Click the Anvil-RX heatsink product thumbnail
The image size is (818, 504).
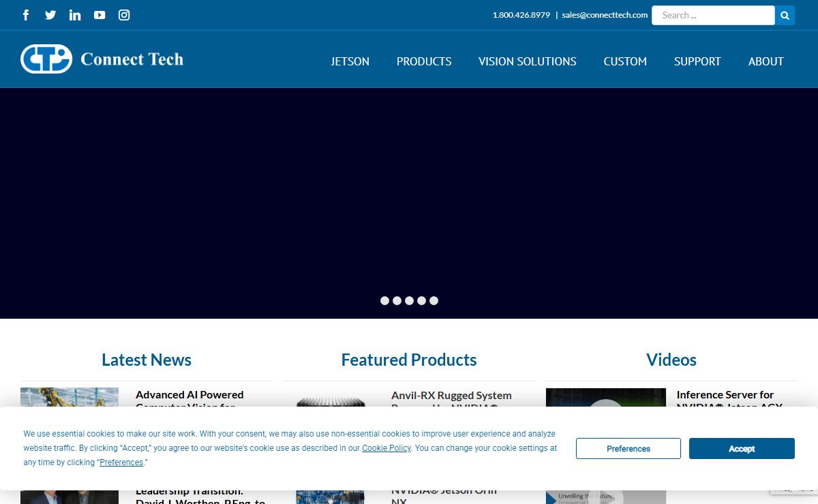pyautogui.click(x=331, y=402)
